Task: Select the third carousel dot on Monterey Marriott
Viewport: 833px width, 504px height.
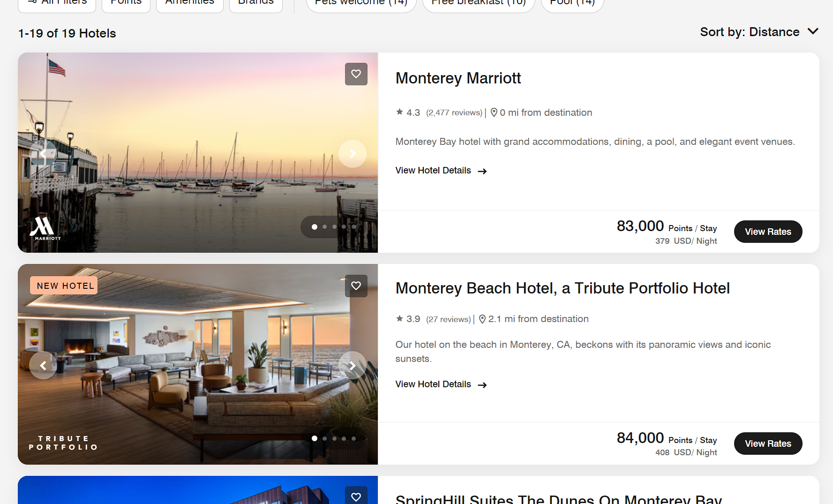Action: [334, 226]
